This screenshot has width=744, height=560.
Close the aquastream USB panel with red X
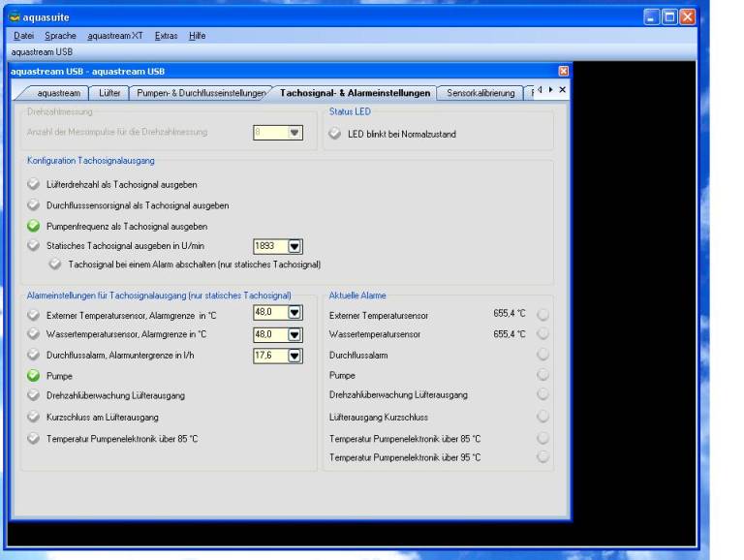pos(564,72)
